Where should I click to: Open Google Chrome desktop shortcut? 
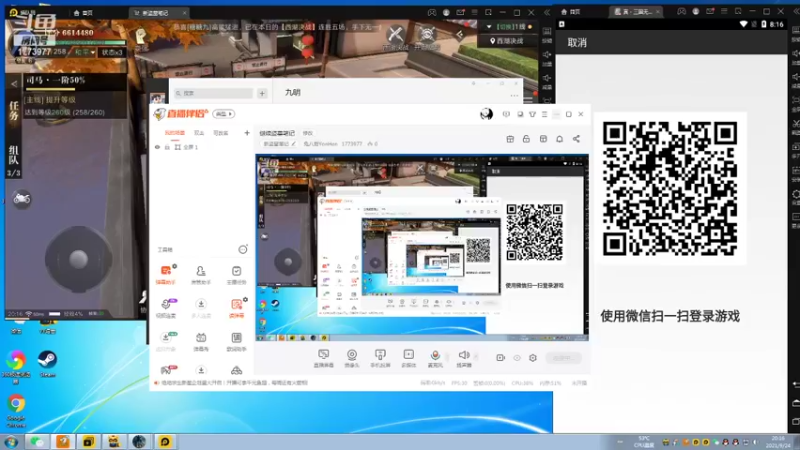click(x=16, y=410)
